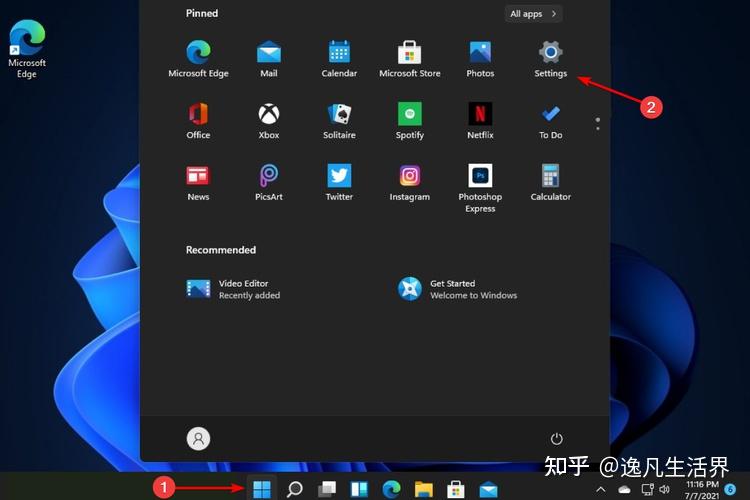
Task: Launch the Photos app
Action: pos(480,59)
